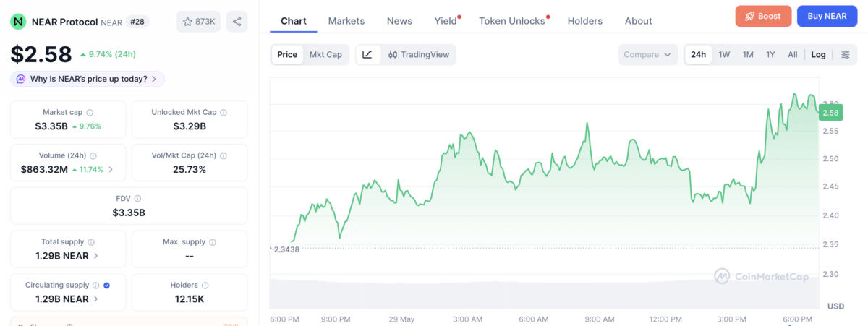The height and width of the screenshot is (326, 868).
Task: Switch chart to Mkt Cap view
Action: tap(325, 54)
